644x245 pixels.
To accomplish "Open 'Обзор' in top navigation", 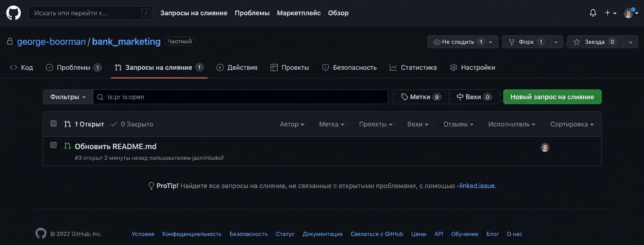I will click(338, 13).
